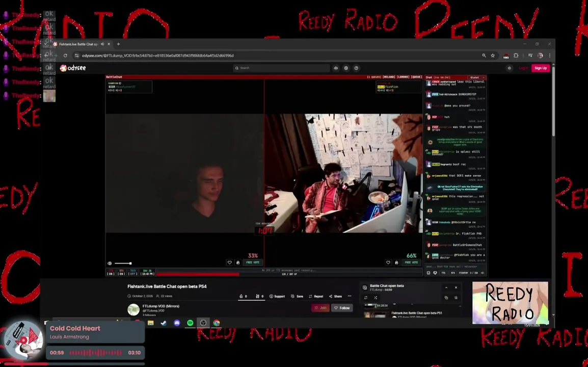
Task: Click the Sign Up button
Action: coord(541,68)
